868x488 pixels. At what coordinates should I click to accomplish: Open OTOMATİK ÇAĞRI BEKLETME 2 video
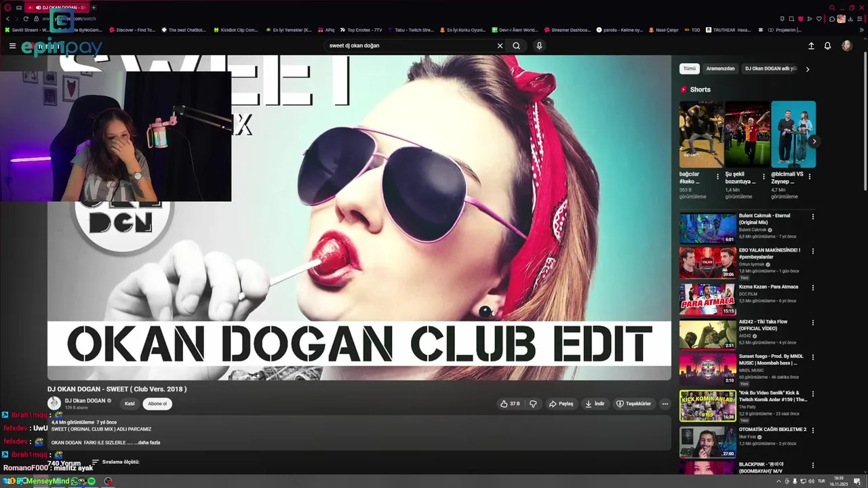tap(707, 442)
